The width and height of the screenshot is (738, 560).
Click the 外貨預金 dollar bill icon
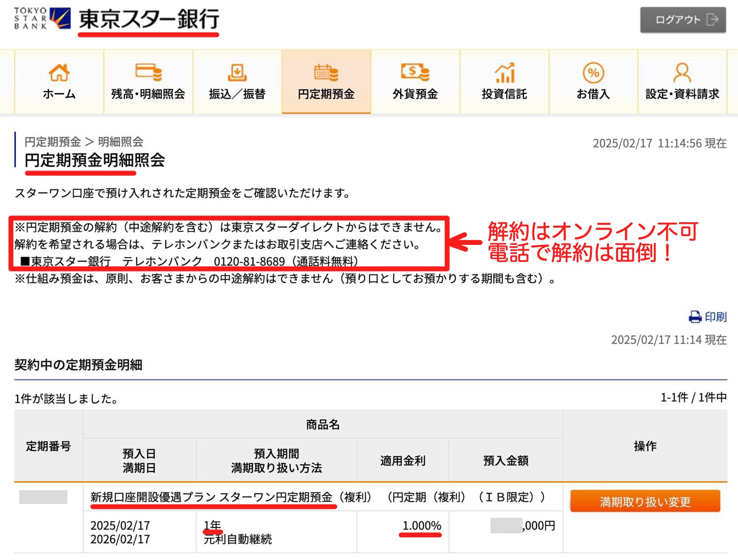(415, 73)
